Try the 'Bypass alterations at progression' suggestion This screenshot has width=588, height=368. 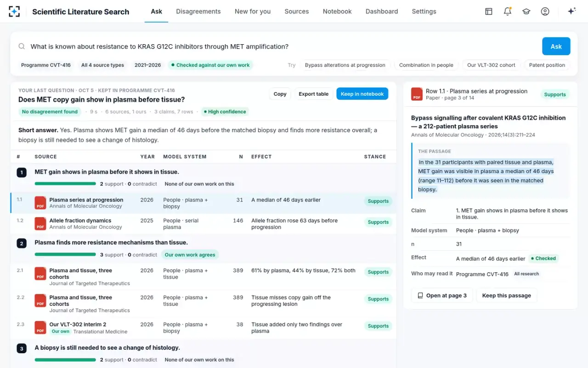(x=345, y=65)
